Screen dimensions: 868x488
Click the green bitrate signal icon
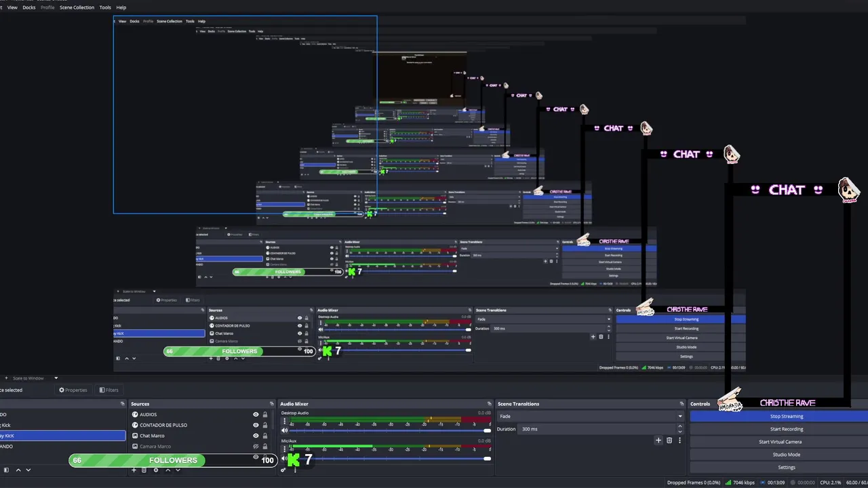728,483
